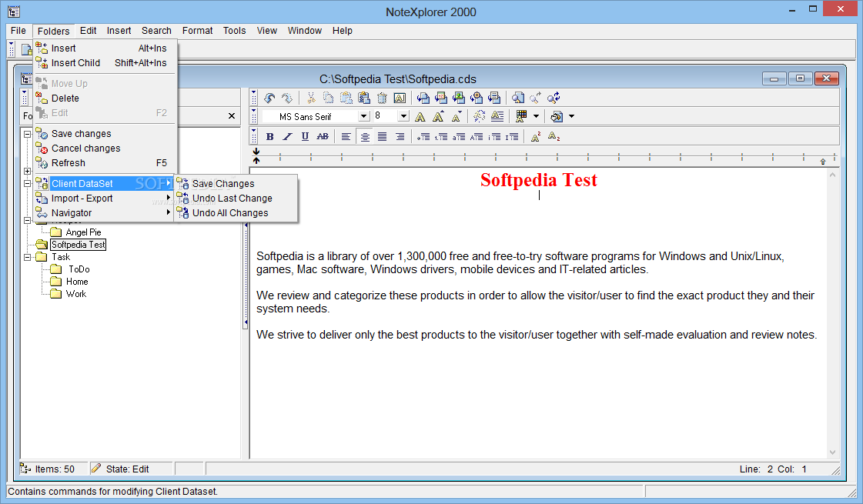The width and height of the screenshot is (863, 504).
Task: Toggle Underline formatting
Action: 305,136
